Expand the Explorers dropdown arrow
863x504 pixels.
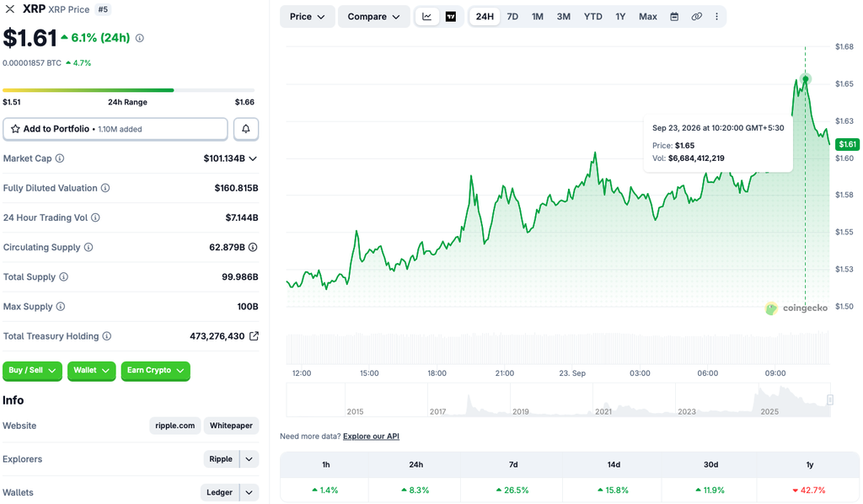[249, 458]
